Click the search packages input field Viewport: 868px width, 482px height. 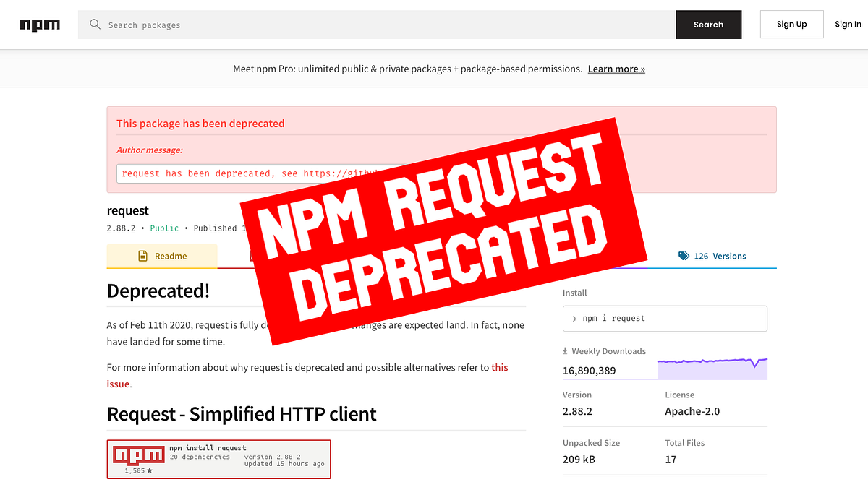(217, 24)
